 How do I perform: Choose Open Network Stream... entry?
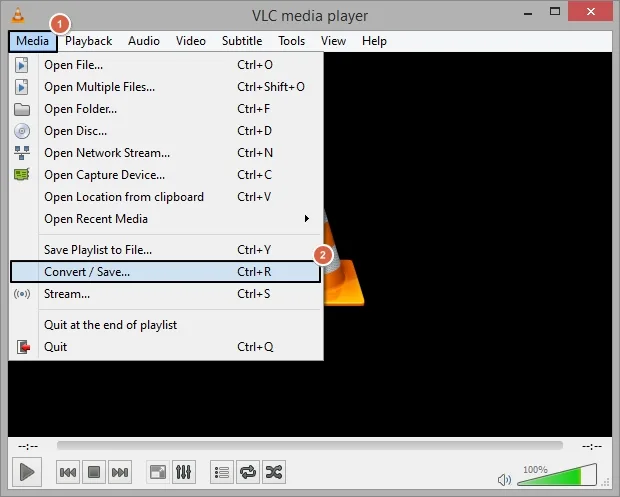(x=166, y=153)
